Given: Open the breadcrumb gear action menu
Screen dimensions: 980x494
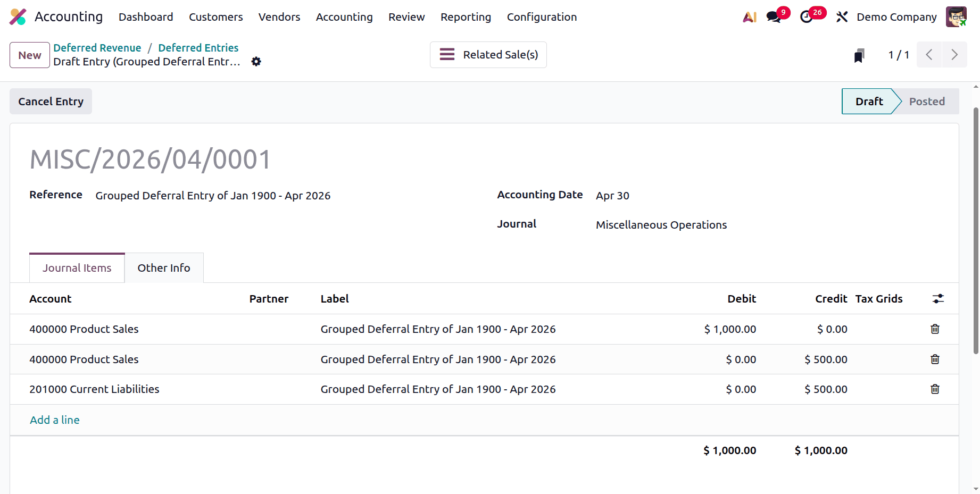Looking at the screenshot, I should coord(256,62).
